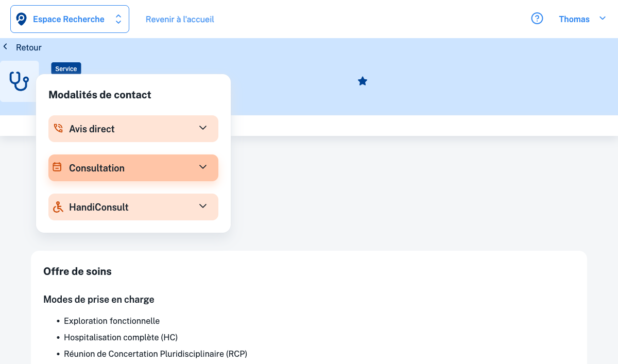Click the phone icon in Avis direct
The width and height of the screenshot is (618, 364).
[58, 129]
